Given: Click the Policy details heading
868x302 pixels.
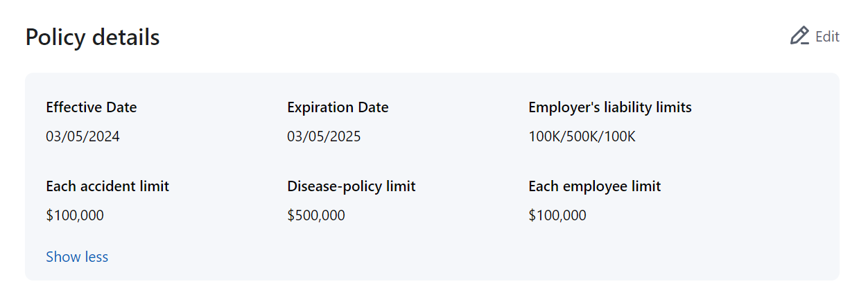Looking at the screenshot, I should 92,37.
